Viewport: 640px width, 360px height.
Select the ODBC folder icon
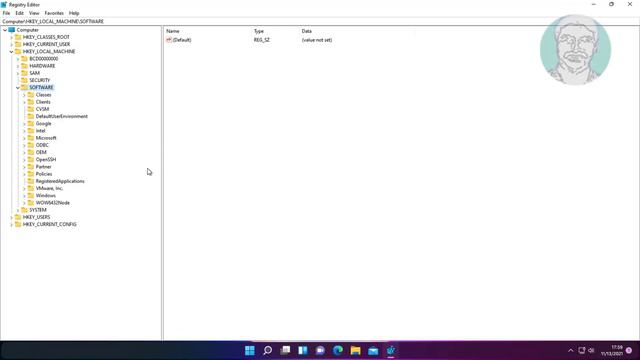tap(31, 145)
